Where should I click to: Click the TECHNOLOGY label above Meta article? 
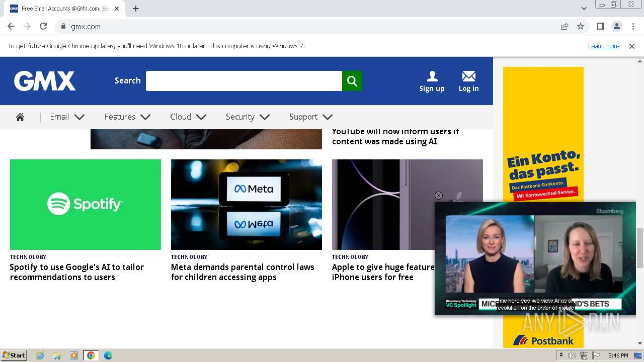[189, 257]
